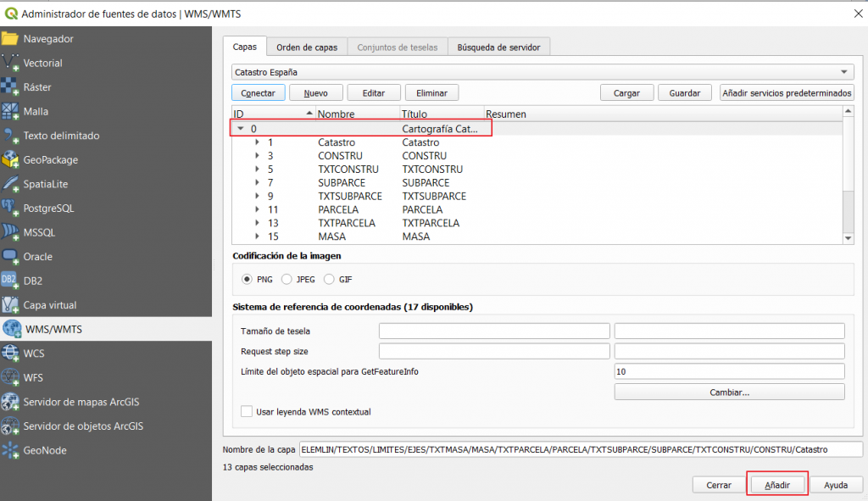Viewport: 868px width, 501px height.
Task: Switch to the Capas tab
Action: 245,47
